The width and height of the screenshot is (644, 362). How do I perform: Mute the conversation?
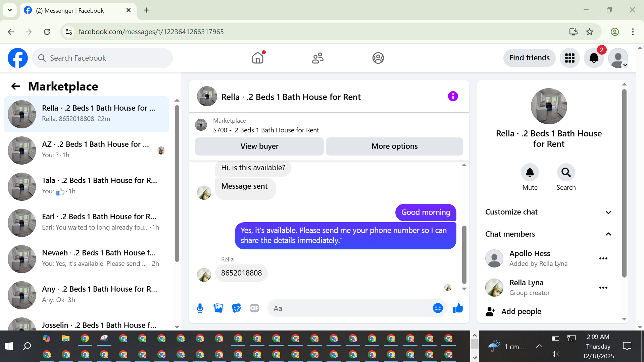point(530,173)
